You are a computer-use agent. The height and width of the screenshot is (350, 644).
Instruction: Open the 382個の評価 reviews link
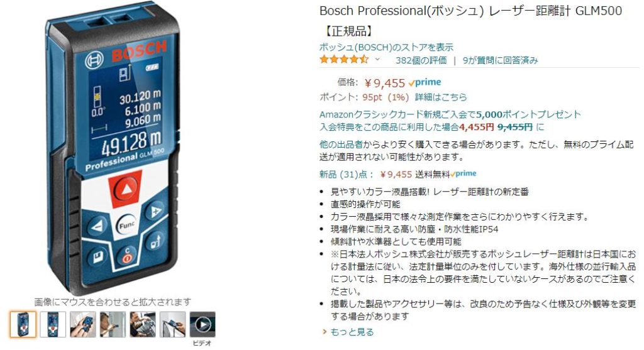[421, 60]
